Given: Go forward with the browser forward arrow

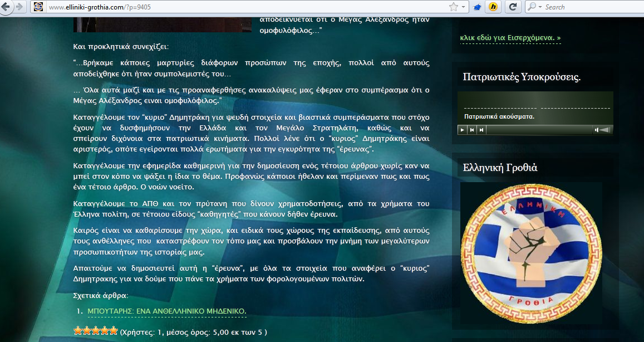Looking at the screenshot, I should coord(19,7).
